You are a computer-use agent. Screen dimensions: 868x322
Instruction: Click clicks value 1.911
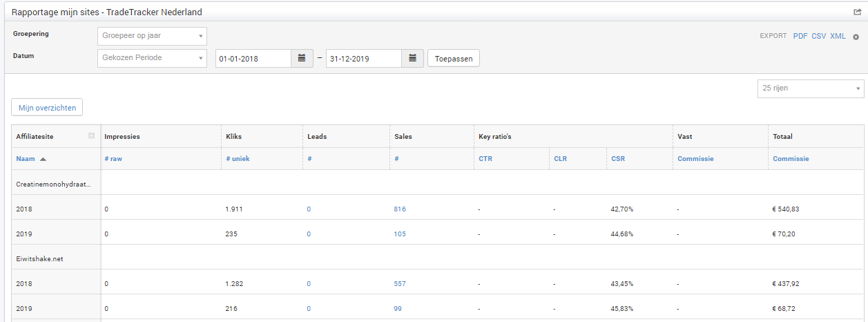234,209
